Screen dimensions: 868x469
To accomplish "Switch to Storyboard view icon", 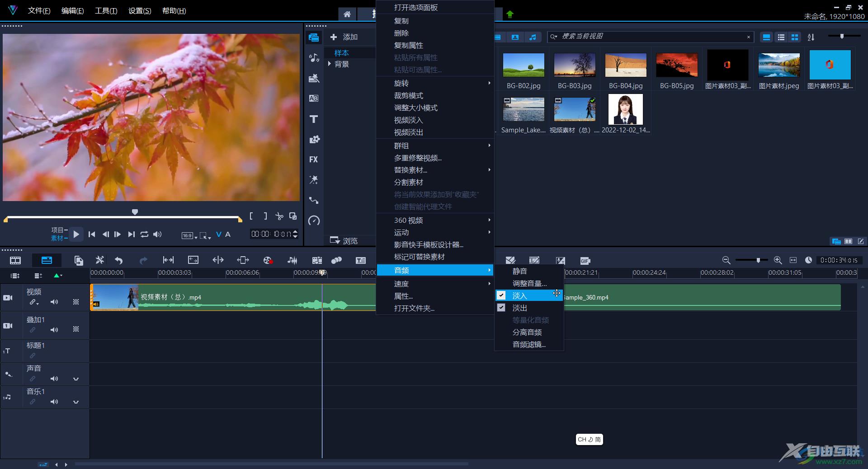I will pyautogui.click(x=15, y=260).
